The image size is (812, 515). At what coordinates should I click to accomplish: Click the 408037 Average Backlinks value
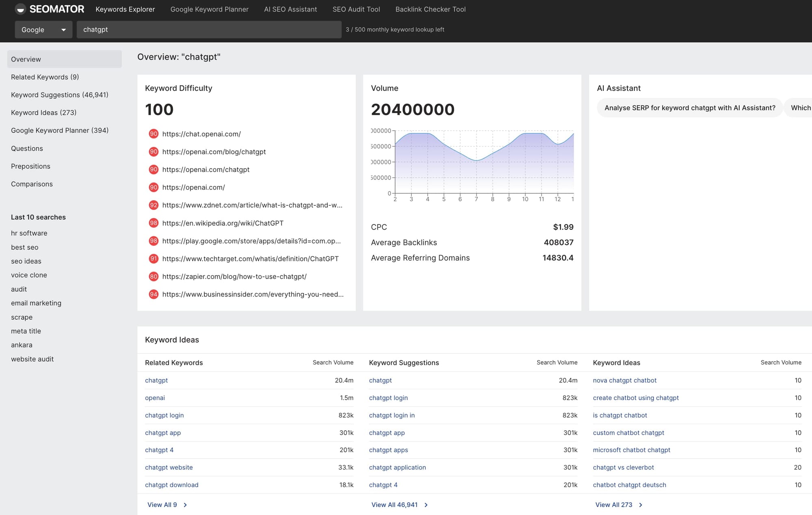(558, 243)
